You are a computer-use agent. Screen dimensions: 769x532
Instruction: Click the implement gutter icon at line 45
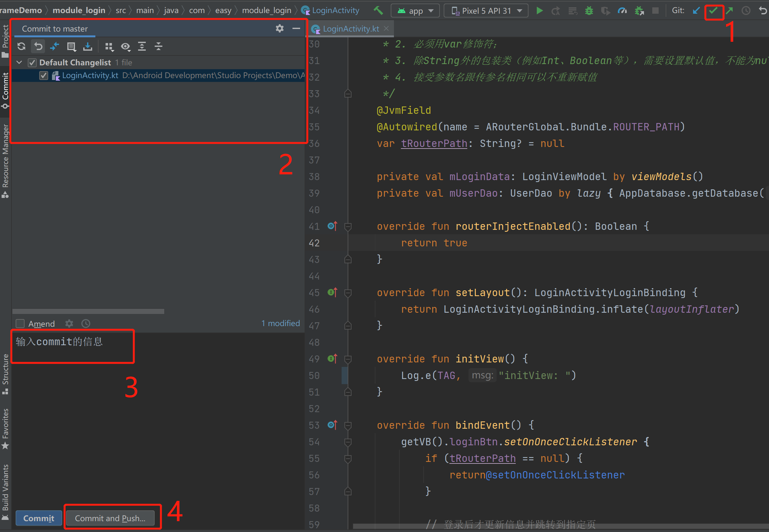tap(332, 292)
